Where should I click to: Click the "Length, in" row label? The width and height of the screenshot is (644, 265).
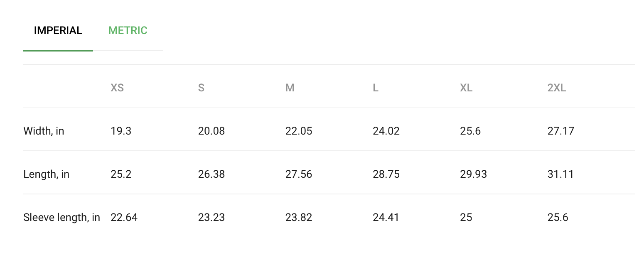coord(46,174)
